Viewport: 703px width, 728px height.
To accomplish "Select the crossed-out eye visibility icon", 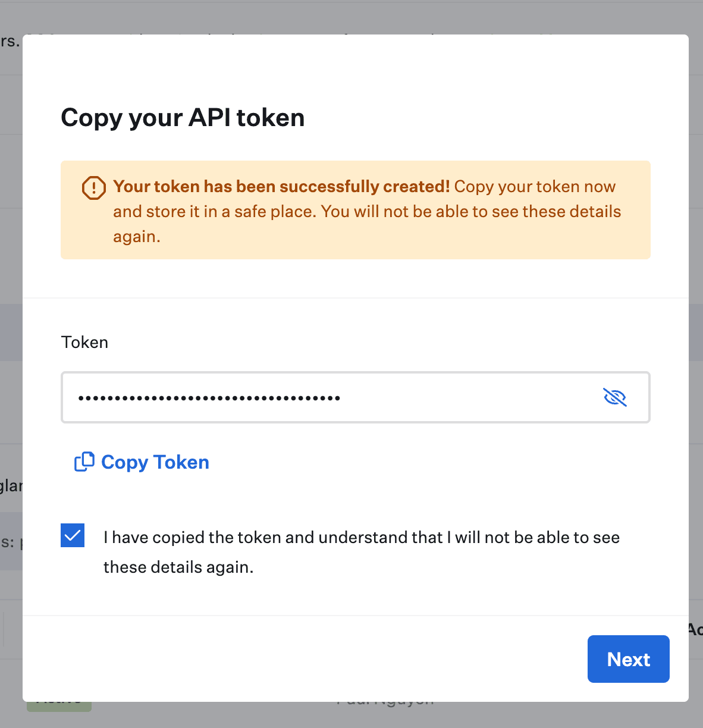I will tap(616, 397).
